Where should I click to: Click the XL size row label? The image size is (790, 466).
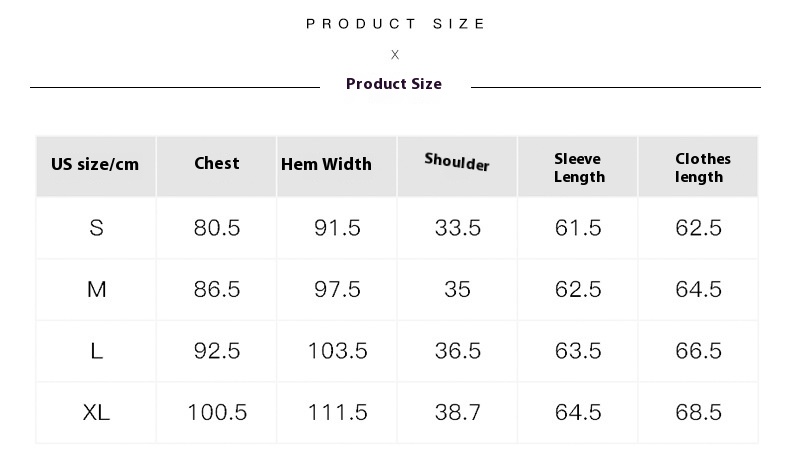[96, 413]
